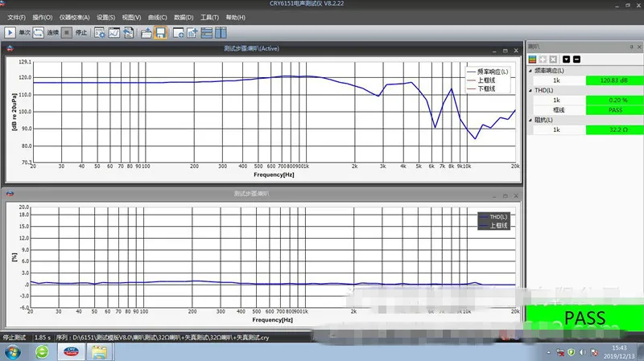Click the window icon of the Active chart window
The width and height of the screenshot is (644, 361).
(10, 48)
